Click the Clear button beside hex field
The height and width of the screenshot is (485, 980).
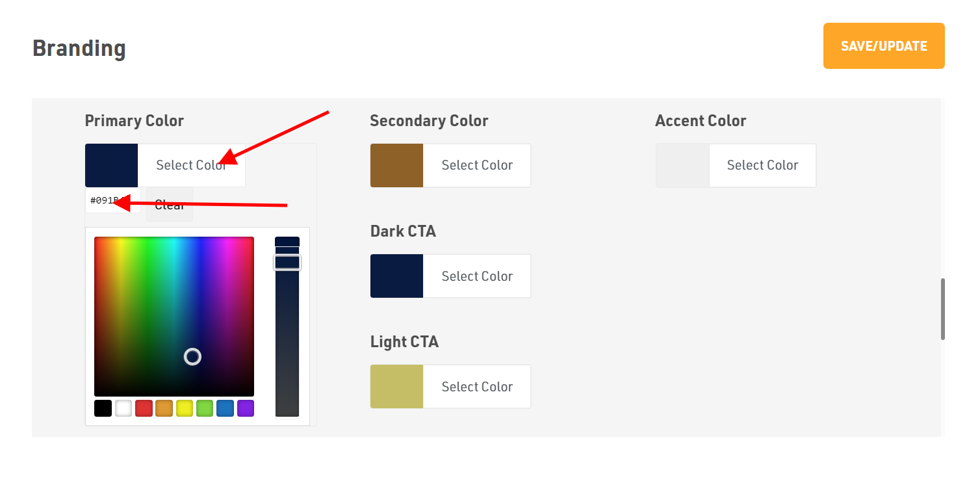(x=170, y=205)
